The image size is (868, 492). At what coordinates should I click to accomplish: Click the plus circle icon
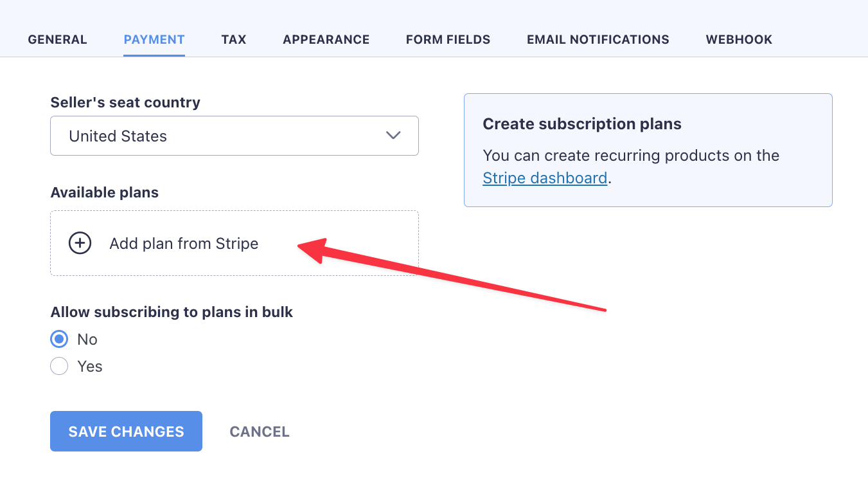click(80, 243)
